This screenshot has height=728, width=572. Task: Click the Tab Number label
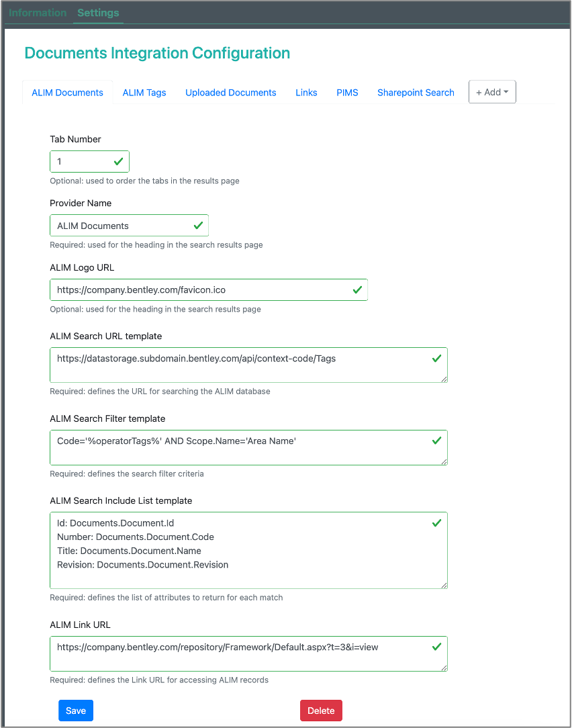click(x=76, y=139)
